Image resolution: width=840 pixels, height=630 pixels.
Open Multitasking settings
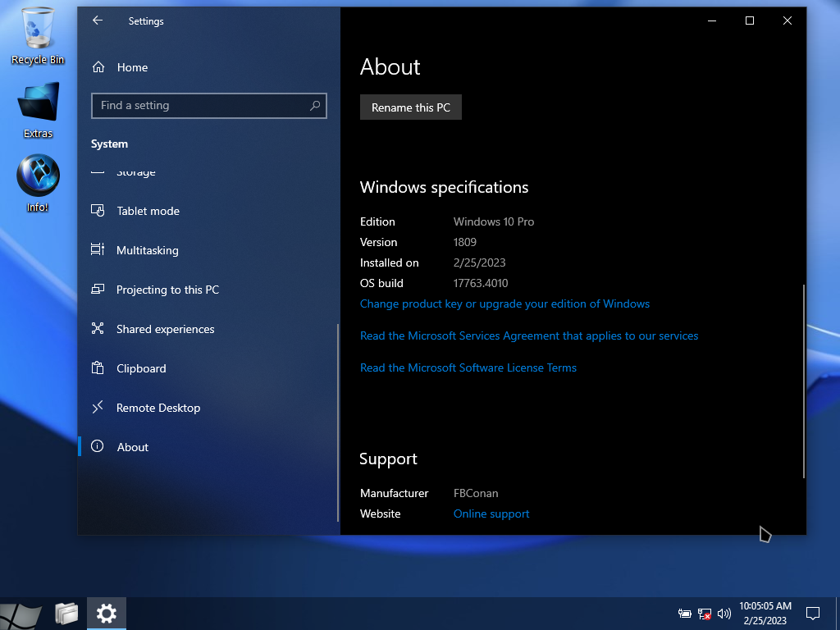point(209,250)
